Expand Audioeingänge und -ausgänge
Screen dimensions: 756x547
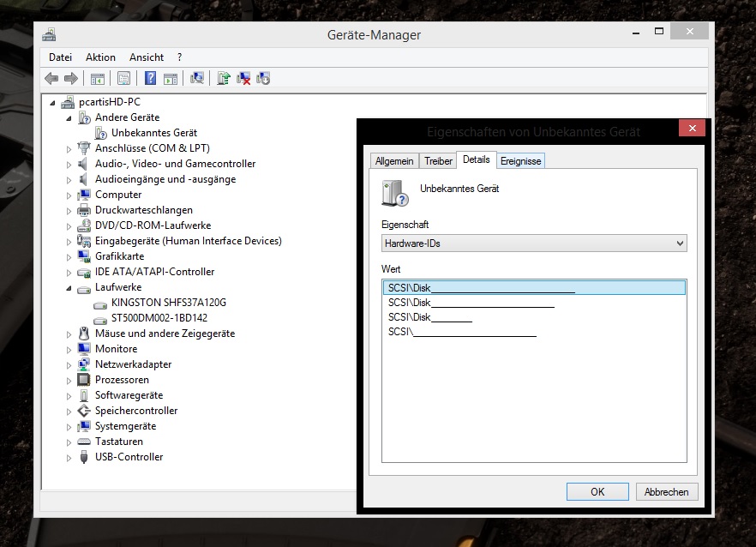pos(69,180)
